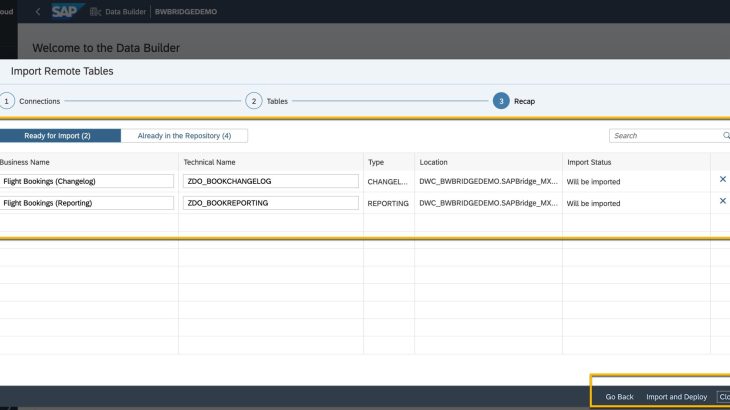The image size is (730, 410).
Task: Select the REPORTING type cell
Action: (388, 203)
